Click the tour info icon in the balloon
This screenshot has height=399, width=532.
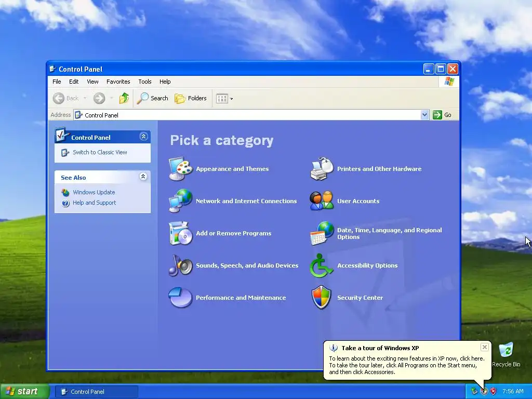(x=334, y=348)
